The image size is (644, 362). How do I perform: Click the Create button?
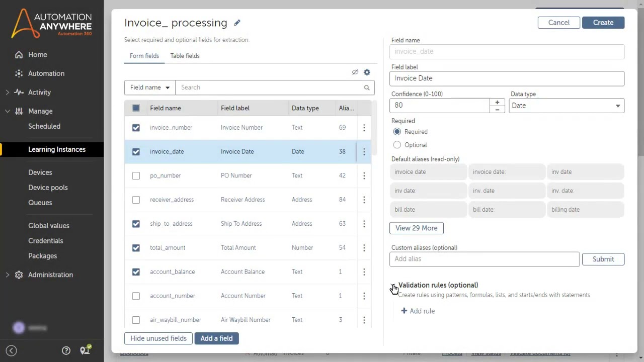click(603, 23)
